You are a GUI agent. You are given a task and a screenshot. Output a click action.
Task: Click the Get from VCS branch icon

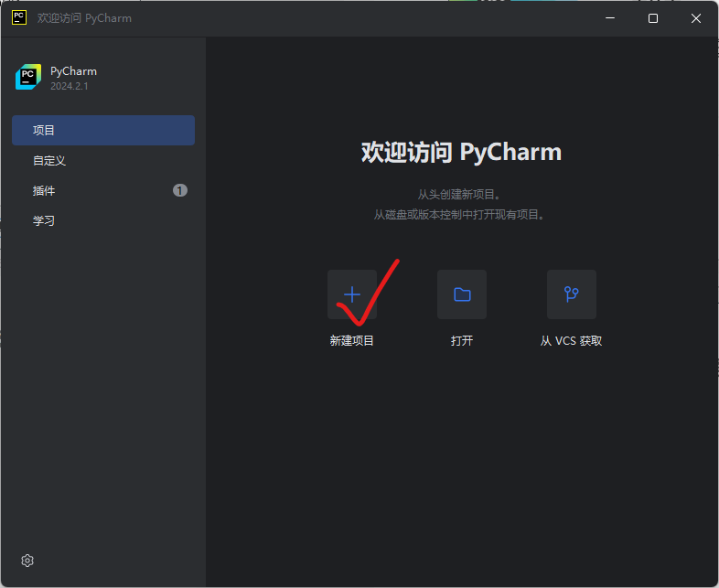click(x=572, y=294)
